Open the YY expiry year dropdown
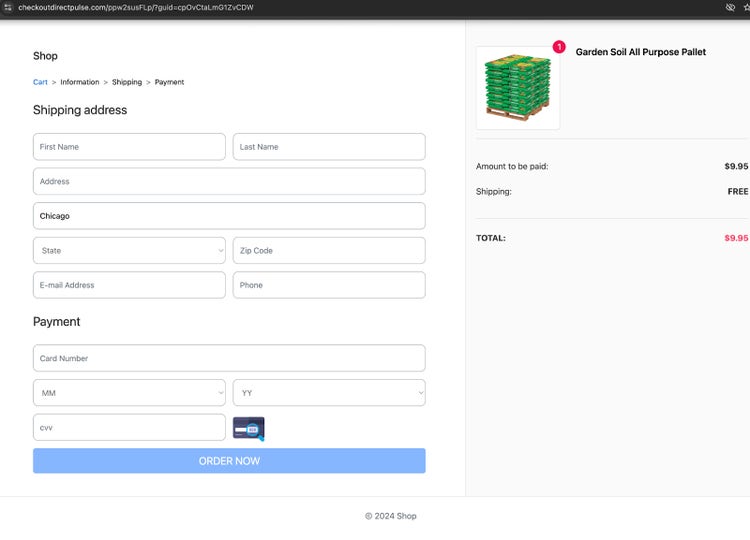This screenshot has height=540, width=750. coord(329,393)
